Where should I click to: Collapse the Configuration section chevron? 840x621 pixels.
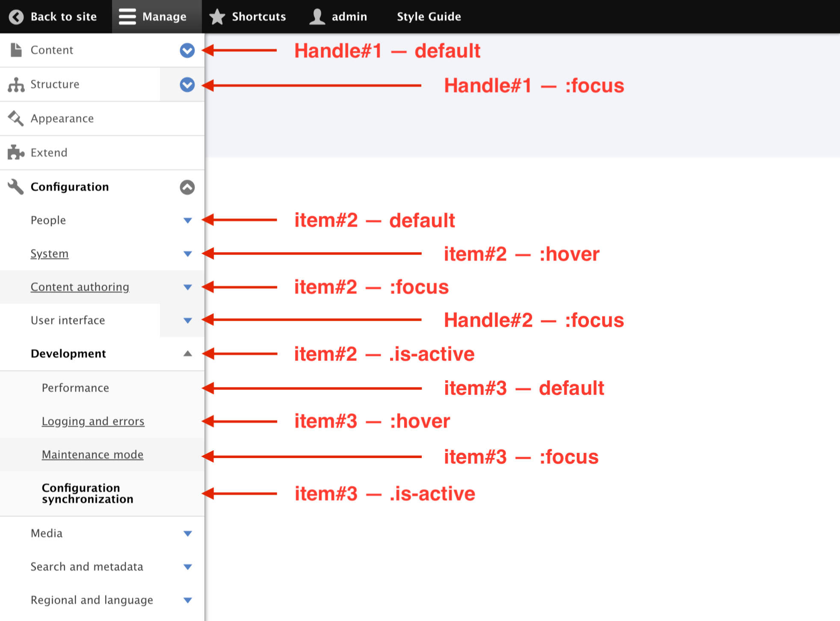point(187,187)
